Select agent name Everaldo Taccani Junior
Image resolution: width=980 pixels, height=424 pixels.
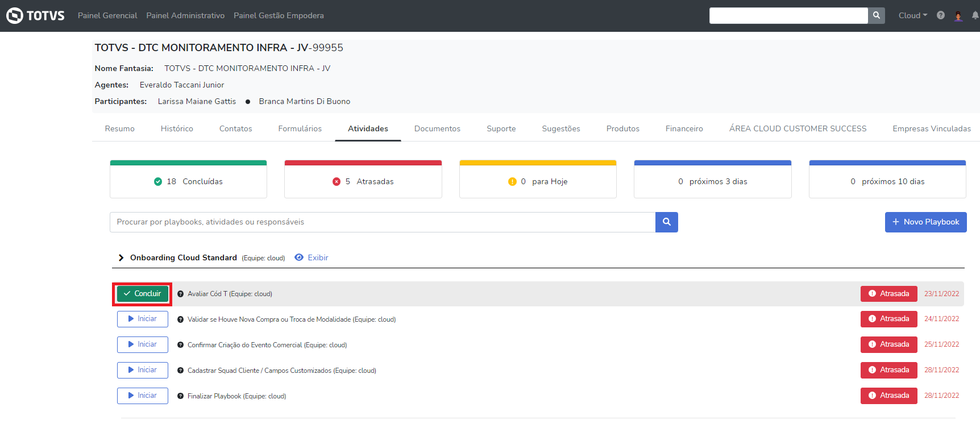coord(182,85)
